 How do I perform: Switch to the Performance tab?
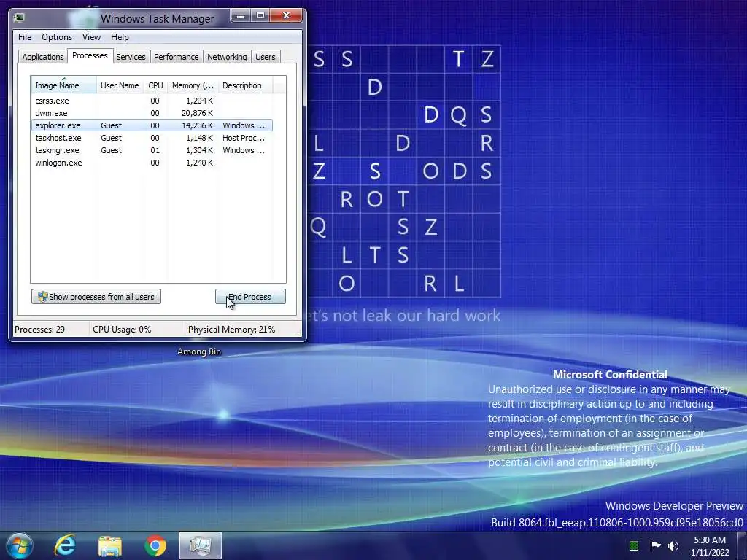click(x=177, y=57)
